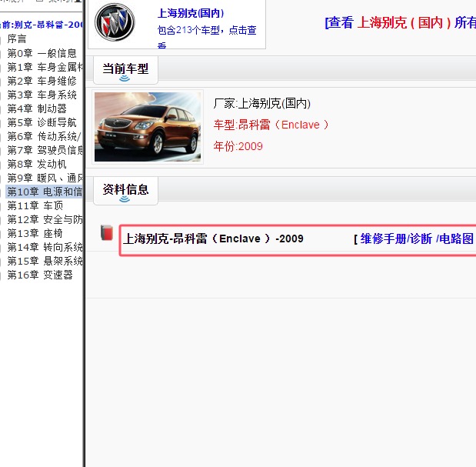The image size is (476, 467).
Task: Click the red book icon beside the manual entry
Action: [107, 233]
